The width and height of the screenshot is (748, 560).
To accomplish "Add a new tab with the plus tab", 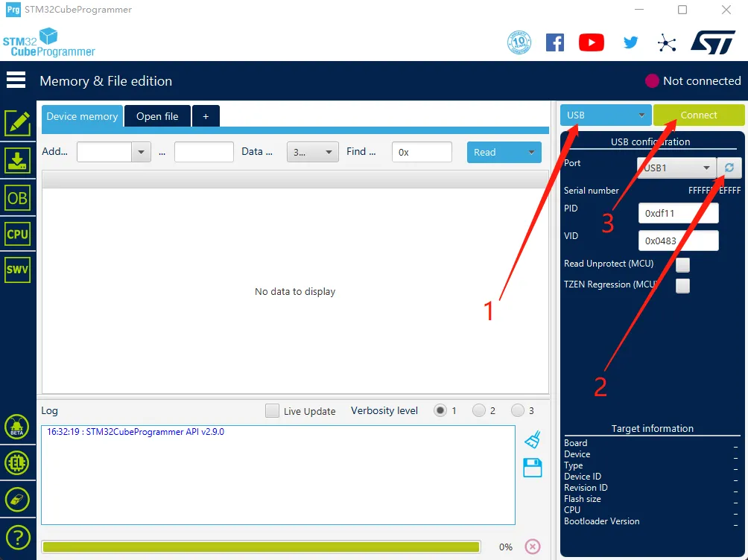I will [206, 116].
